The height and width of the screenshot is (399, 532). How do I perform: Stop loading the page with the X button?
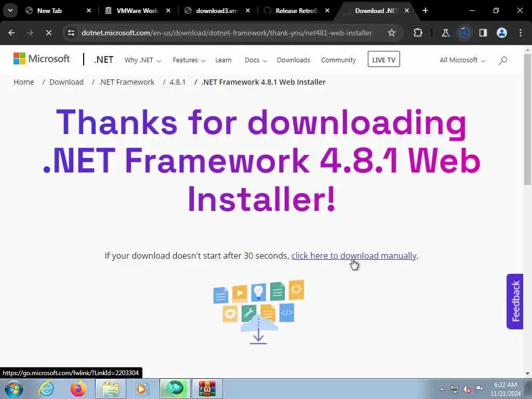(48, 33)
